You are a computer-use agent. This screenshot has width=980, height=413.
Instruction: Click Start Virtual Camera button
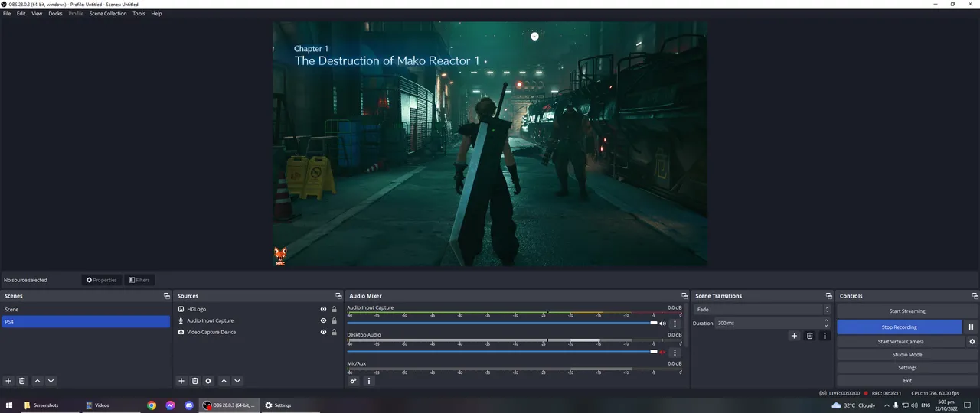900,342
